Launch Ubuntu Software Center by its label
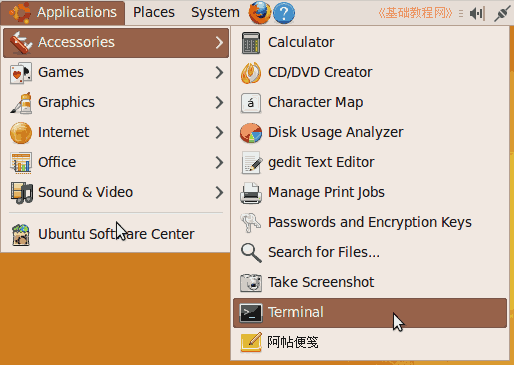 coord(116,234)
